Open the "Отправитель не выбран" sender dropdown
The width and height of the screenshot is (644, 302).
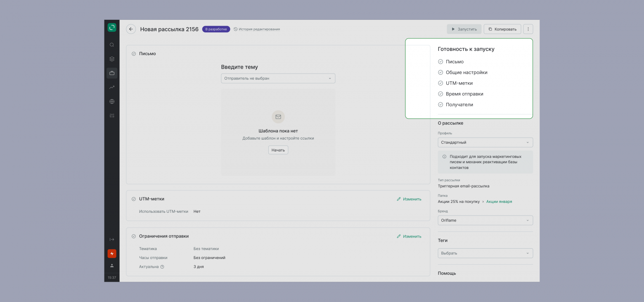point(278,78)
